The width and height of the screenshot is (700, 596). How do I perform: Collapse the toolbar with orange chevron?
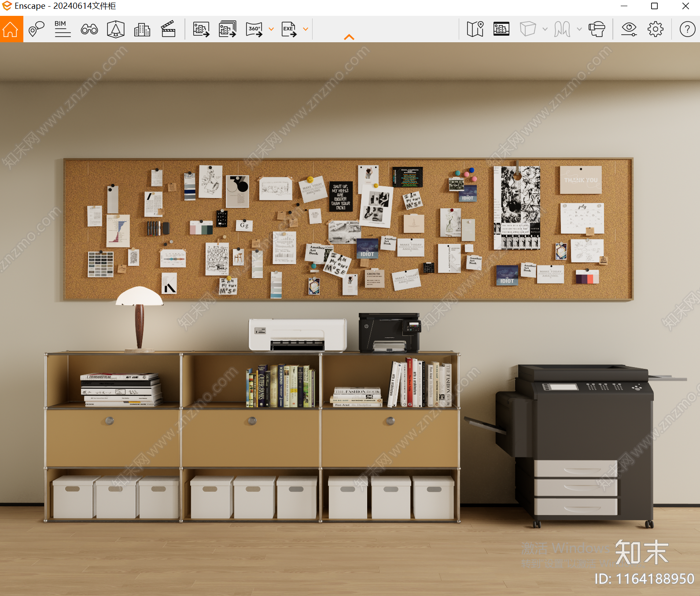[349, 37]
